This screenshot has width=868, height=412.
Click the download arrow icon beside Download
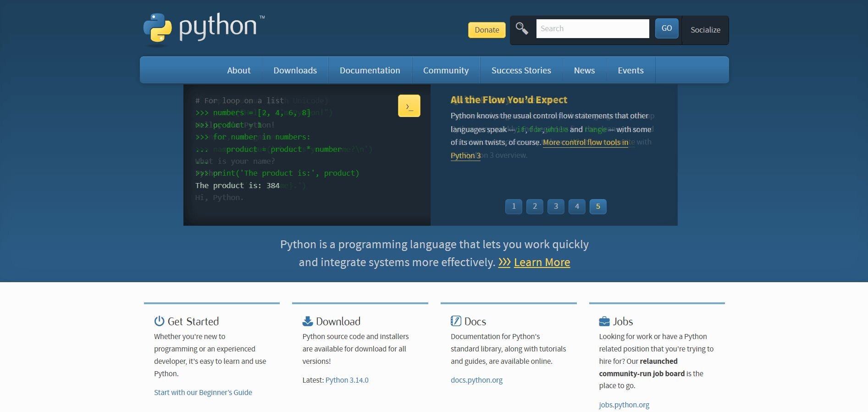coord(308,321)
